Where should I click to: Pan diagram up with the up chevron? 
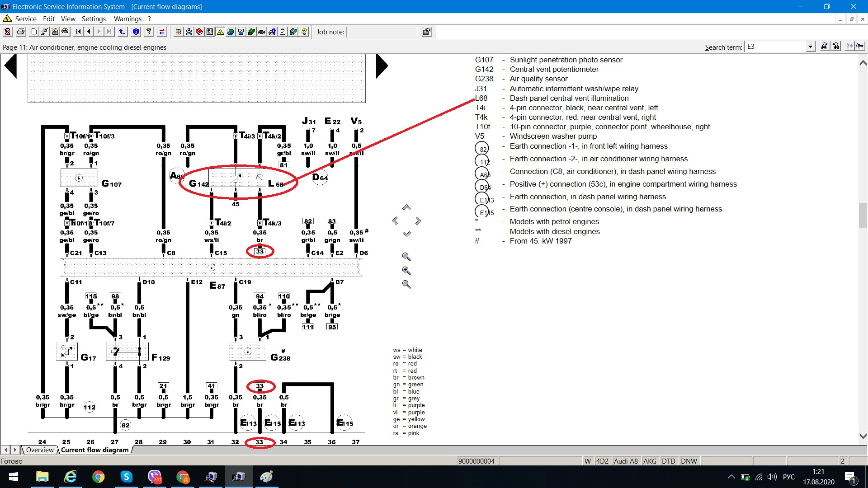406,207
